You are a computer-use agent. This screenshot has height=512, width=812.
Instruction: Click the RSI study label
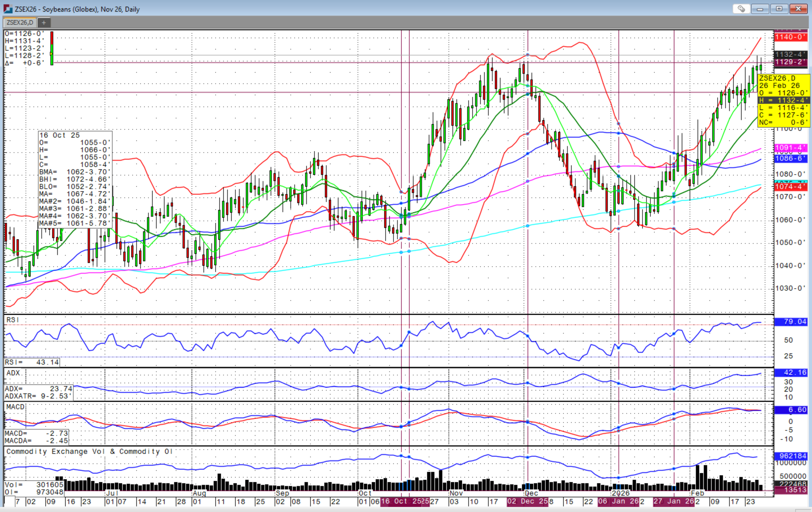click(12, 320)
